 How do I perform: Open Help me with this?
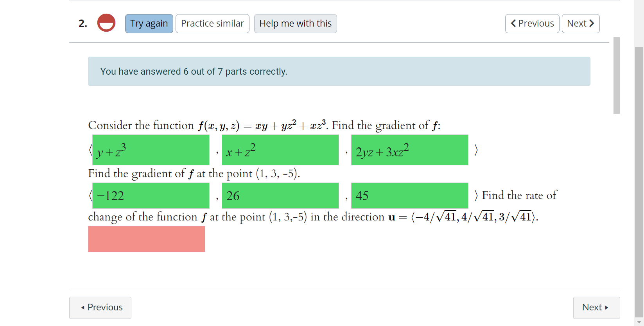click(x=295, y=23)
